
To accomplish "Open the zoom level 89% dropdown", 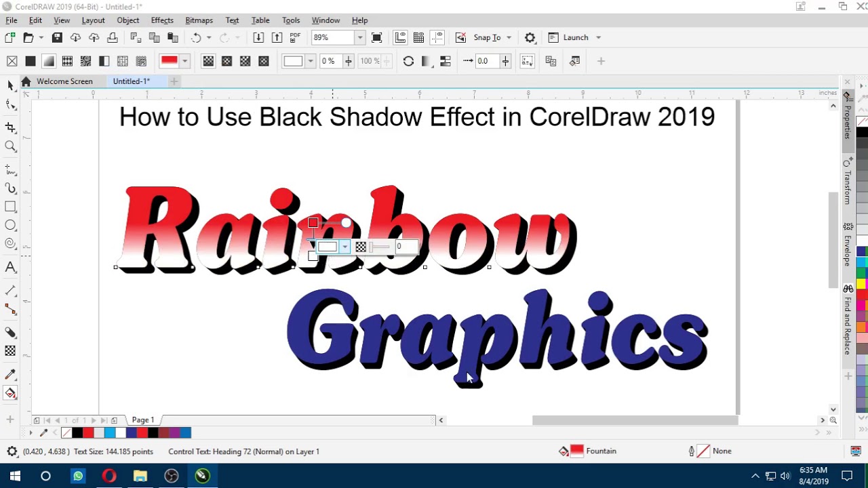I will coord(360,37).
